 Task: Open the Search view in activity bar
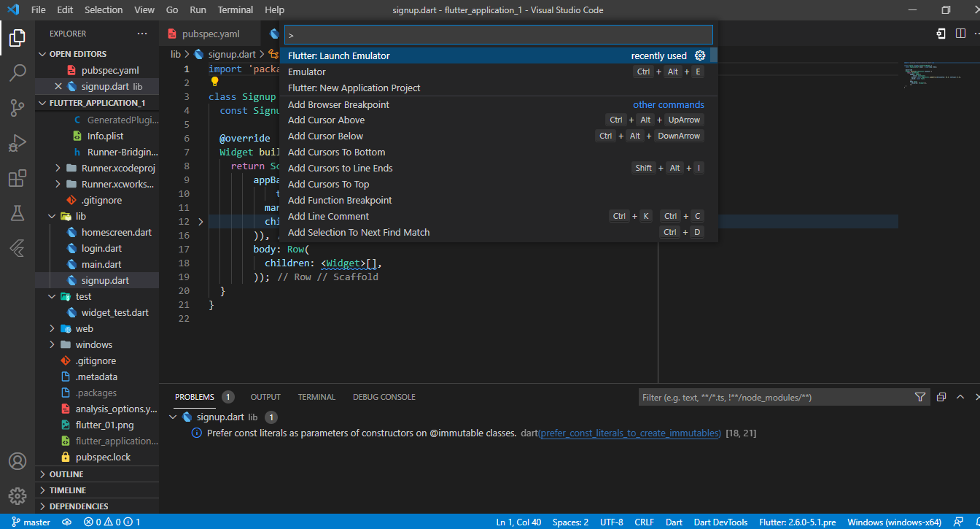click(17, 72)
